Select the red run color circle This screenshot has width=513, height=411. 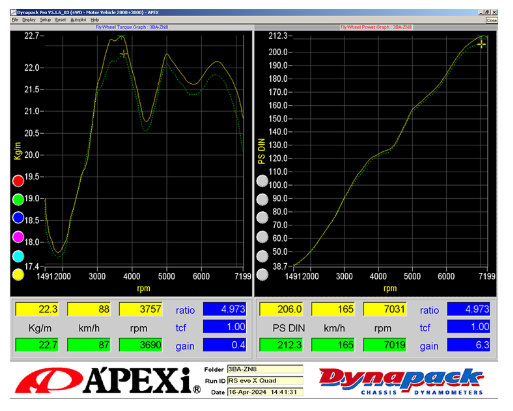pos(18,181)
